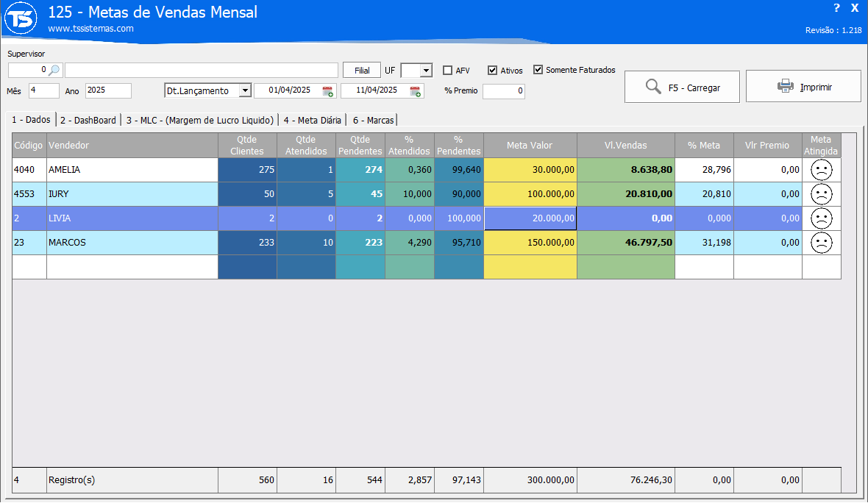Viewport: 868px width, 503px height.
Task: Click the sad face in MARCOS's row
Action: point(821,243)
